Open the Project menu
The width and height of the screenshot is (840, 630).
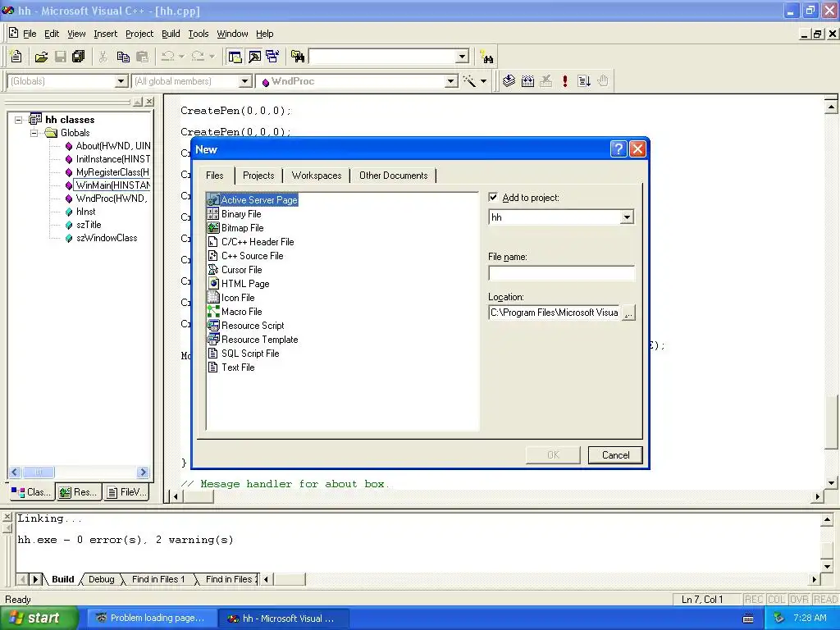139,34
